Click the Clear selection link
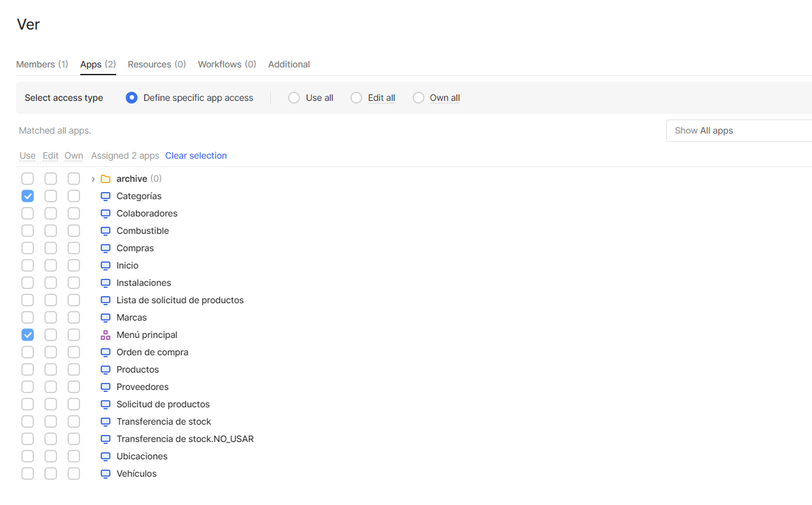 click(196, 155)
